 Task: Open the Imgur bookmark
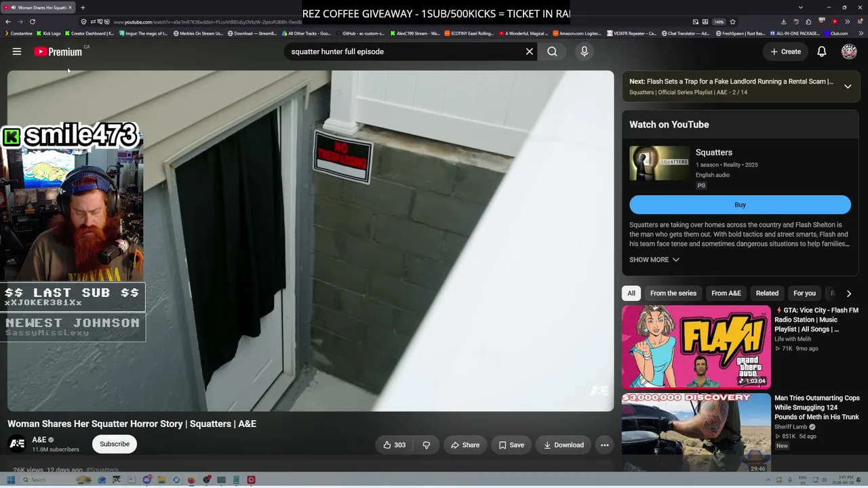pyautogui.click(x=142, y=33)
